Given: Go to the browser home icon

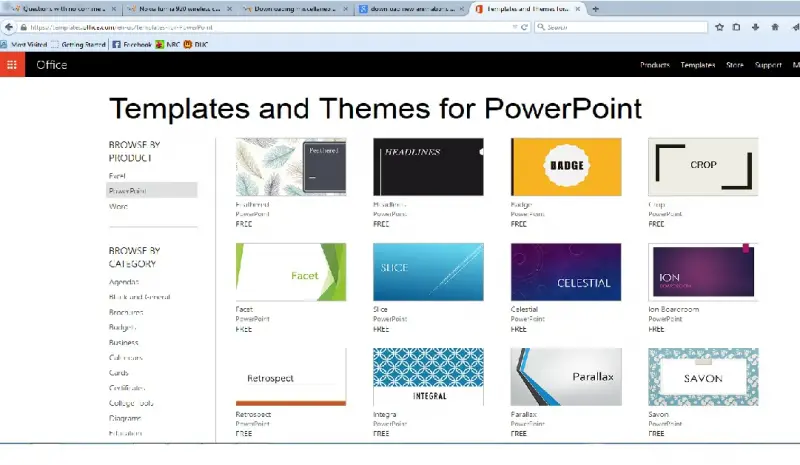Looking at the screenshot, I should point(775,27).
